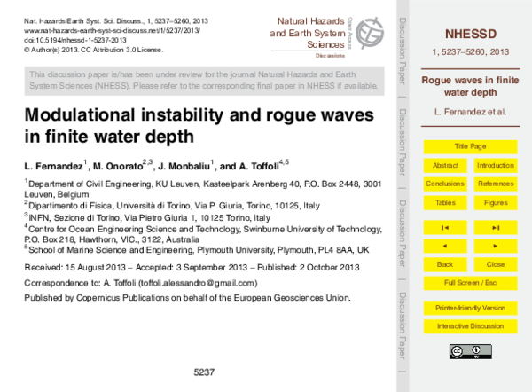Click the Natural Hazards journal globe logo

point(369,33)
